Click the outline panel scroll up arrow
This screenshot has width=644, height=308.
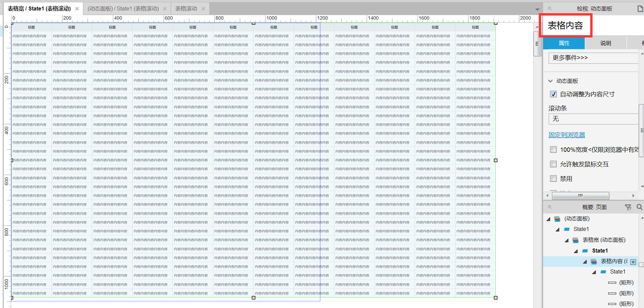point(642,218)
